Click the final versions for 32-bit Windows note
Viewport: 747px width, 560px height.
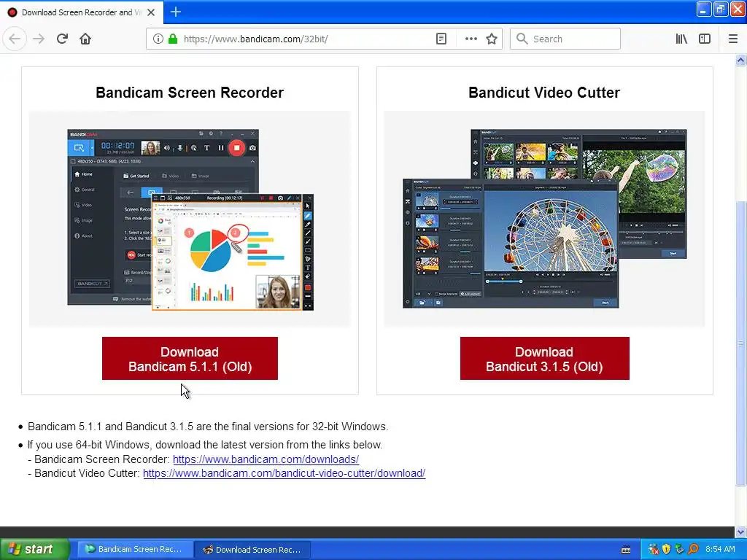[208, 427]
